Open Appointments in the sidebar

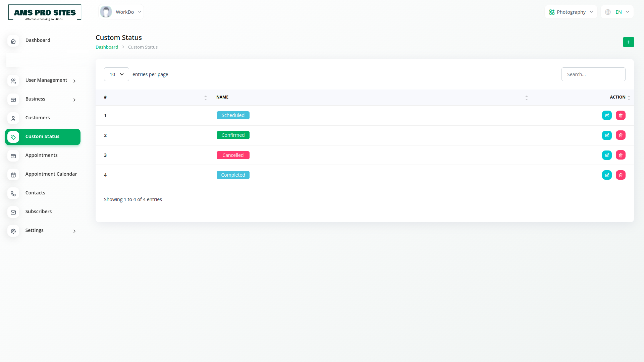click(41, 155)
